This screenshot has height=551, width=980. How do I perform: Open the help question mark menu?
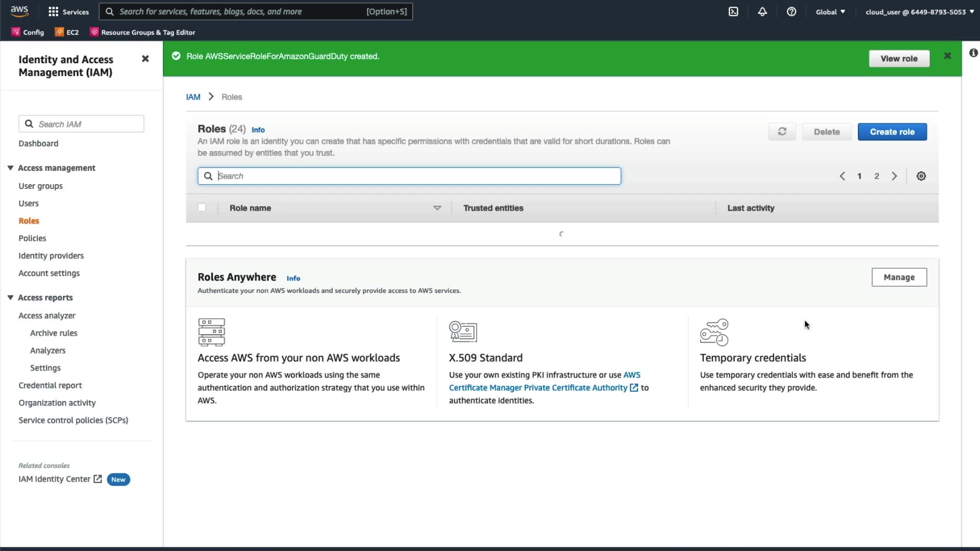(791, 12)
